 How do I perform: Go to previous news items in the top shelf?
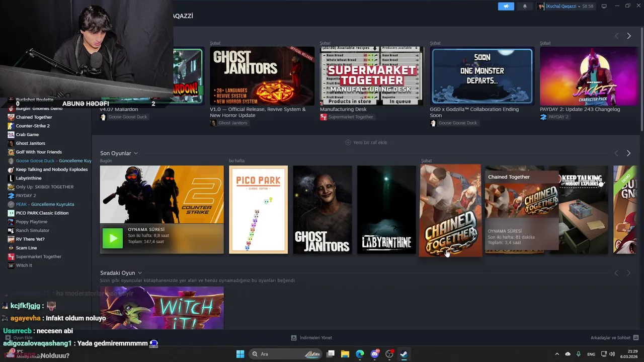(616, 36)
